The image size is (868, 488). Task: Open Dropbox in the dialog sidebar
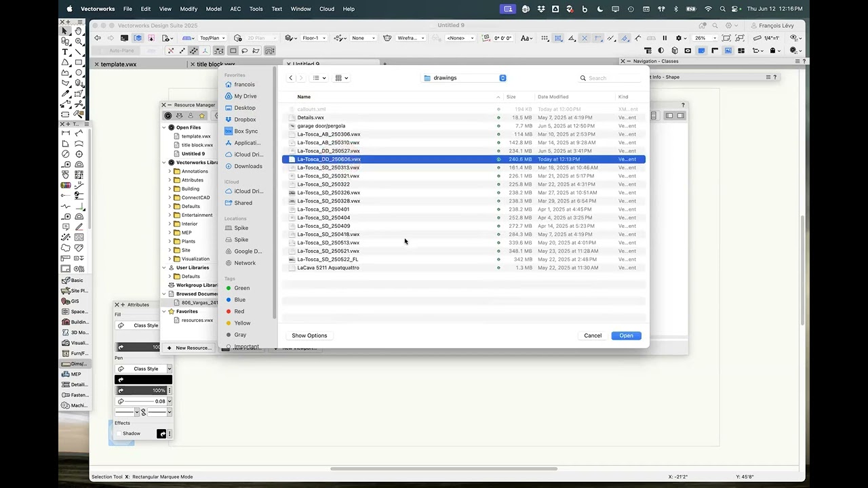(x=245, y=119)
